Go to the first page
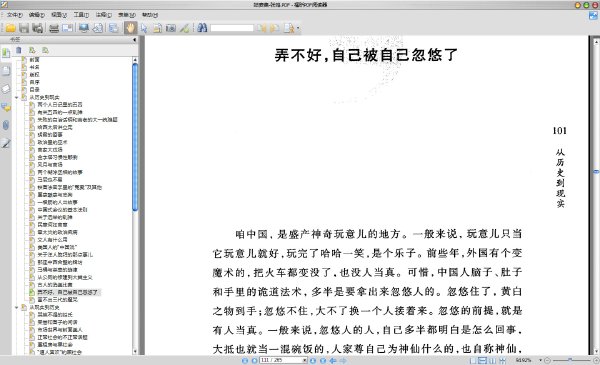Image resolution: width=600 pixels, height=365 pixels. (x=245, y=360)
